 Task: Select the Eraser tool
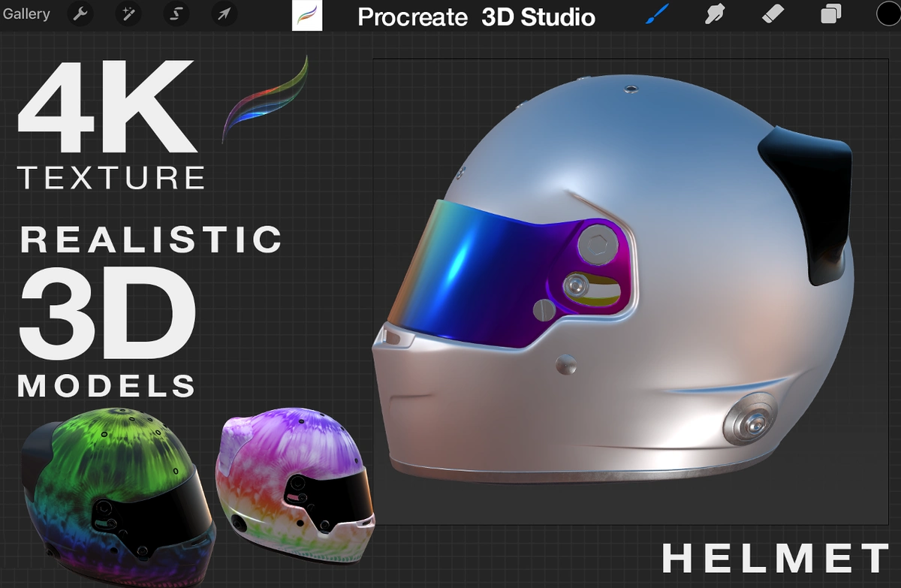772,14
